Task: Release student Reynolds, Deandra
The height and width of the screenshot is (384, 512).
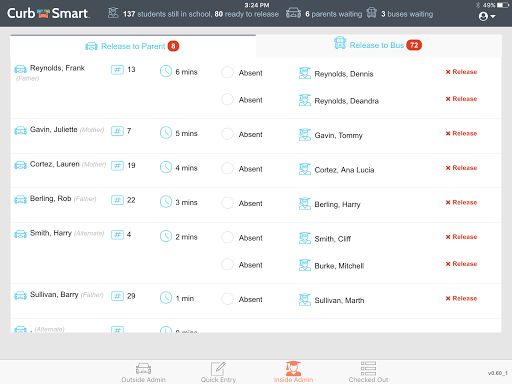Action: click(x=461, y=99)
